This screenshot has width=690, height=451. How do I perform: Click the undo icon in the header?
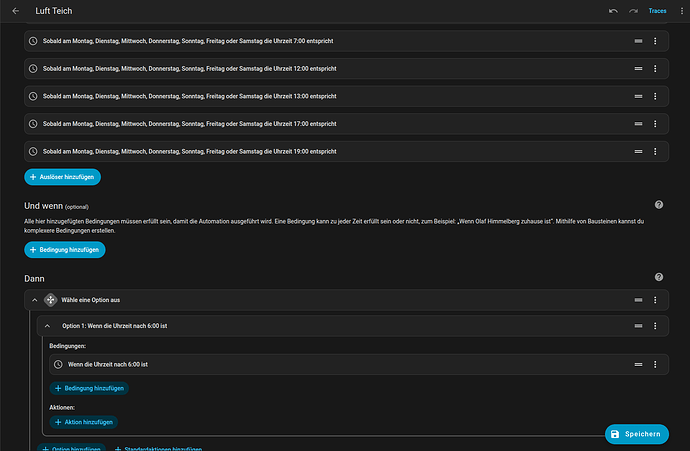[613, 11]
